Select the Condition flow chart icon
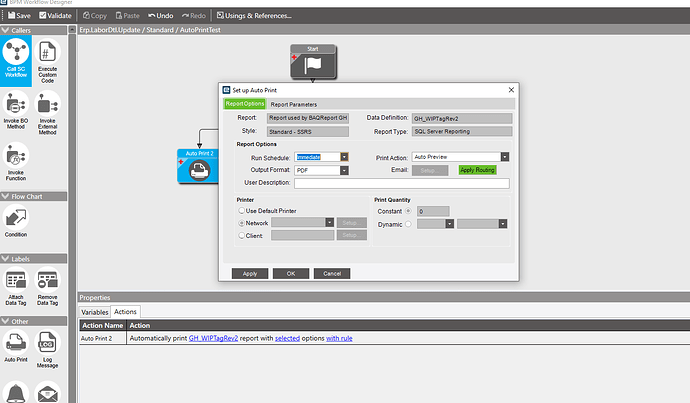The image size is (690, 403). (x=16, y=221)
